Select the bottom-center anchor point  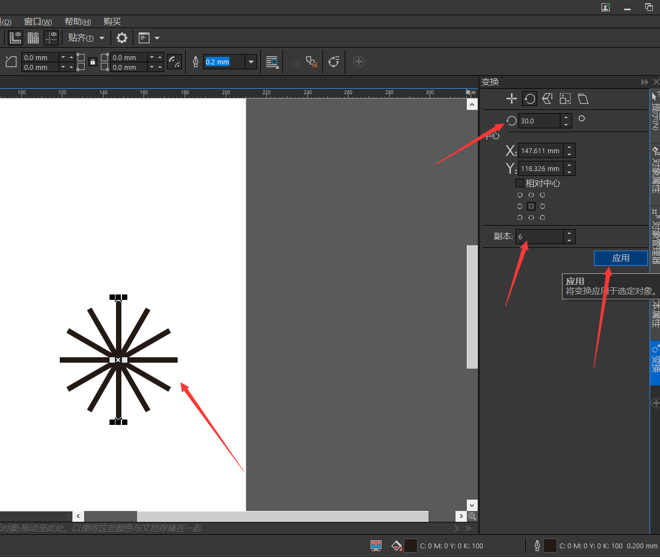coord(531,218)
